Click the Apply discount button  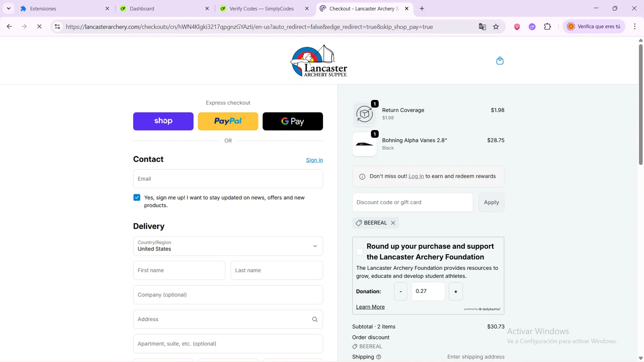click(x=492, y=202)
